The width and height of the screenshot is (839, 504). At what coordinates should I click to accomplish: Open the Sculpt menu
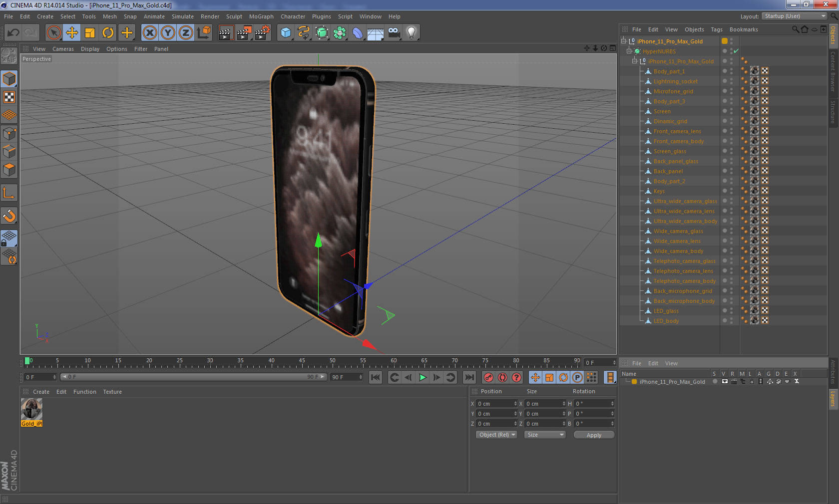(234, 16)
